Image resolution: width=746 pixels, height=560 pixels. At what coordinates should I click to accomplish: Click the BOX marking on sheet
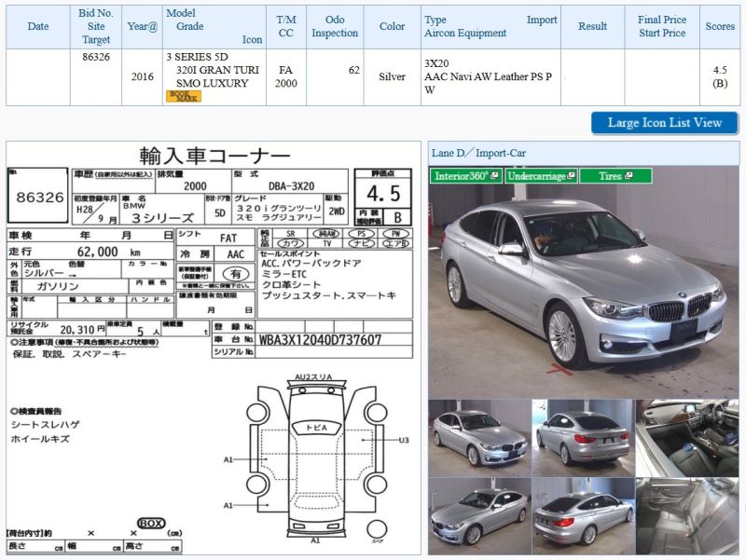151,524
